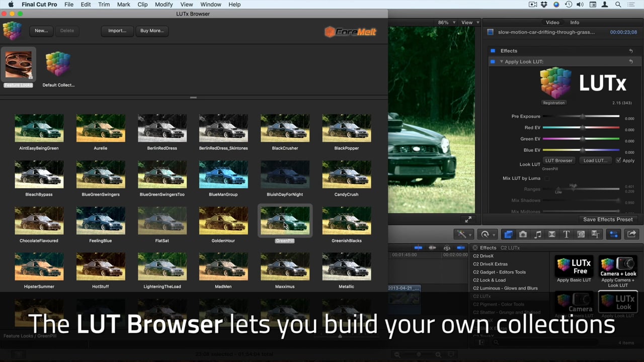Click the New... collection button

click(x=41, y=31)
